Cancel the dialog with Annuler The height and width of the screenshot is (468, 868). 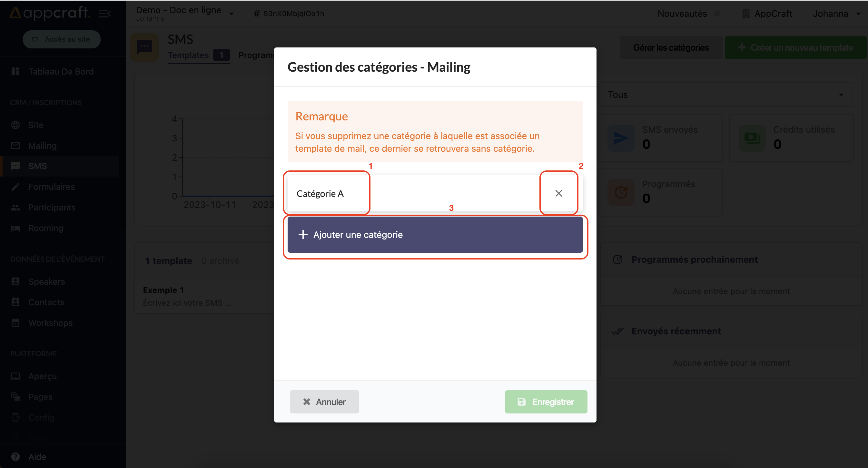(324, 402)
